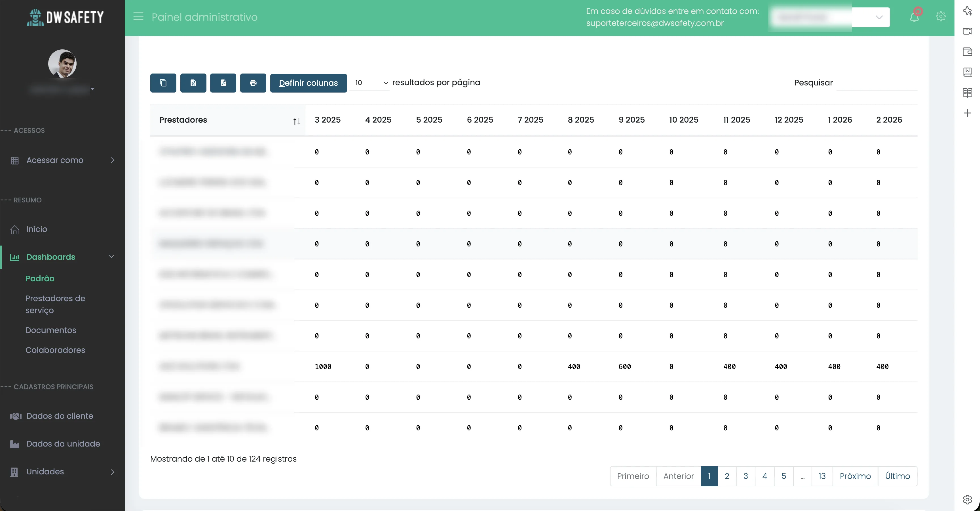The image size is (980, 511).
Task: Focus the Pesquisar search field
Action: [876, 83]
